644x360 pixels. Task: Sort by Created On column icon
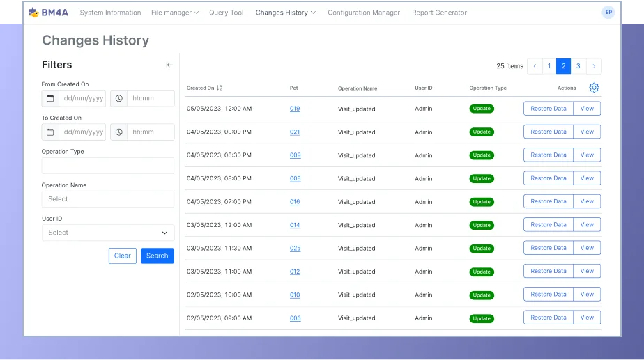point(220,88)
